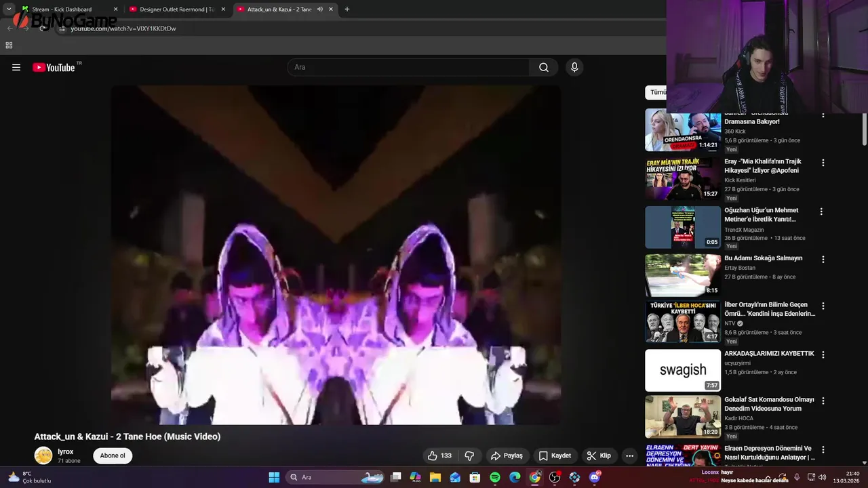This screenshot has height=488, width=868.
Task: Open the tab search dropdown arrow
Action: (x=8, y=9)
